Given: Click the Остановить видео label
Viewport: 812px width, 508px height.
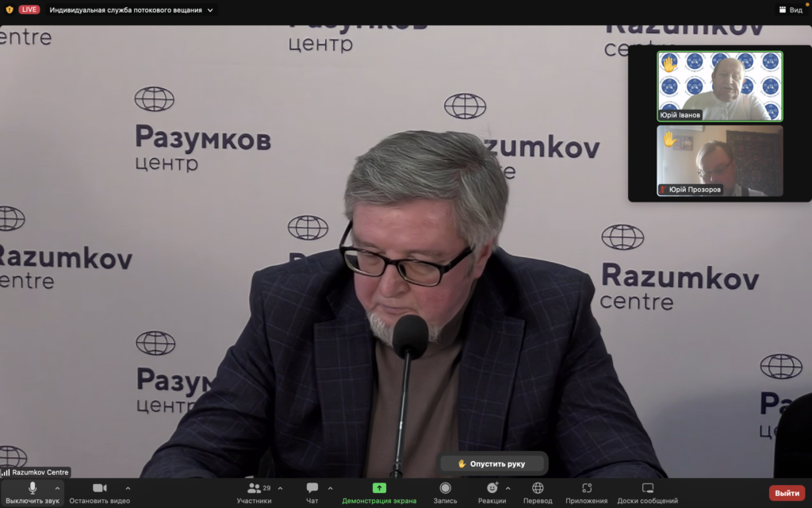Looking at the screenshot, I should 99,501.
